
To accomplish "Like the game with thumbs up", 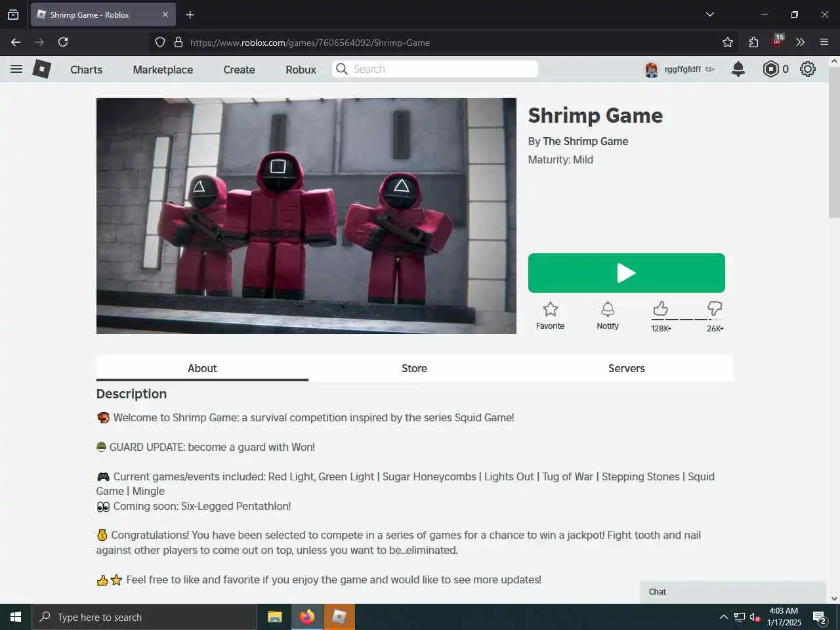I will click(x=660, y=308).
